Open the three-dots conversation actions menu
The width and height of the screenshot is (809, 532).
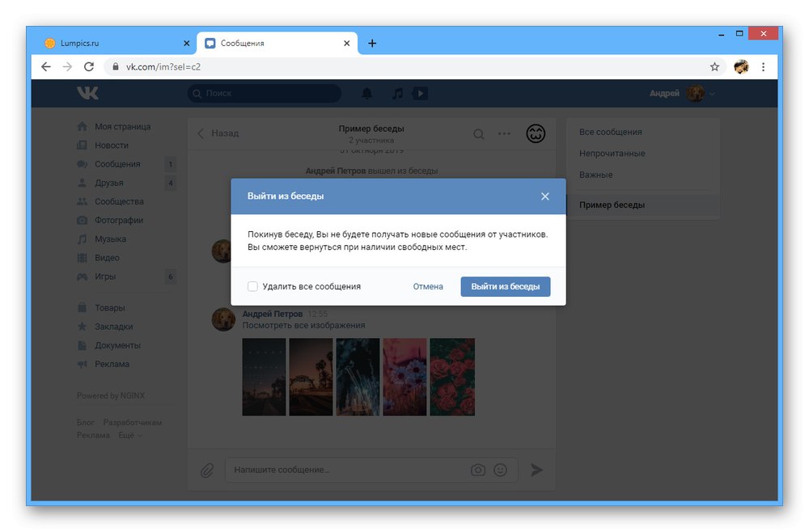(x=504, y=133)
